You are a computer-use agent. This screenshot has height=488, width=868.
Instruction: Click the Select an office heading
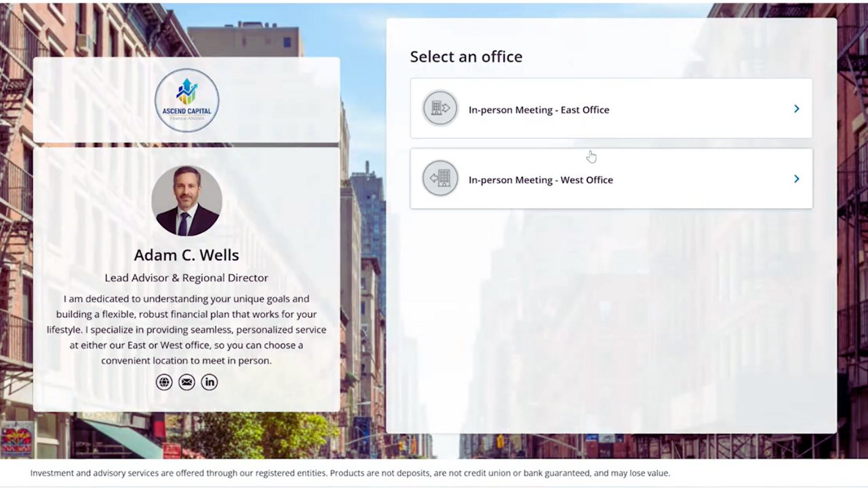pyautogui.click(x=466, y=57)
